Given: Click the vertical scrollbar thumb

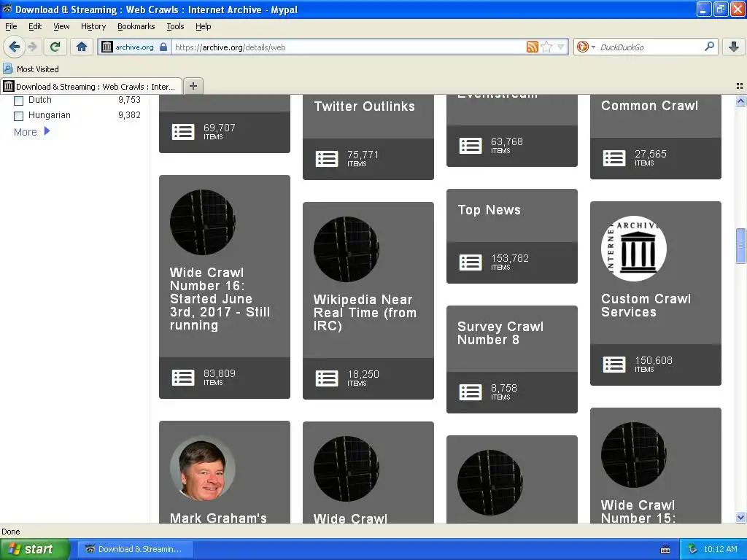Looking at the screenshot, I should coord(740,246).
